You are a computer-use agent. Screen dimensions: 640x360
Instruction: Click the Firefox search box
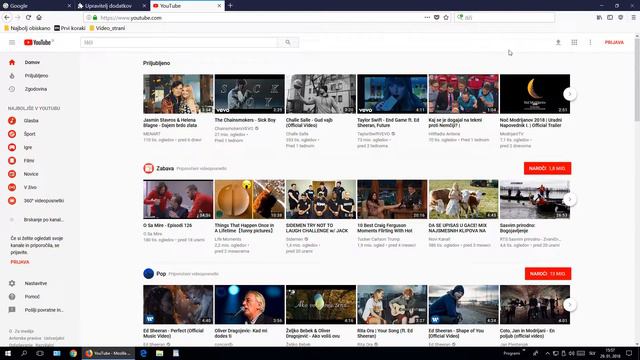coord(505,18)
